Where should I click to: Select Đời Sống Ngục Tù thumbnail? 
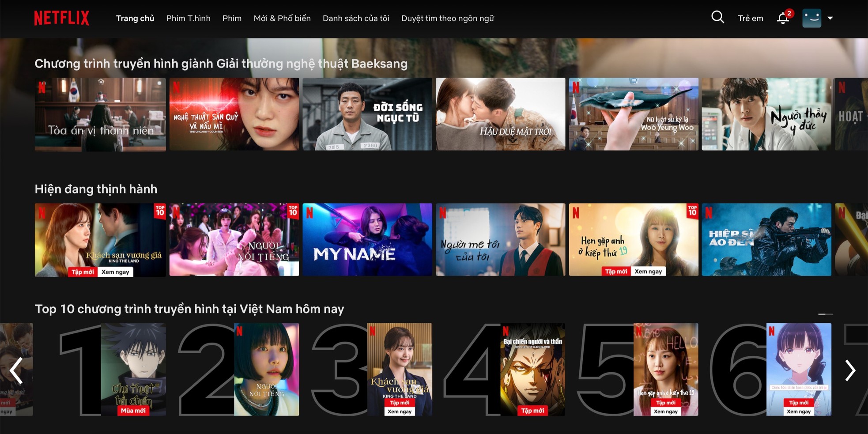point(367,114)
